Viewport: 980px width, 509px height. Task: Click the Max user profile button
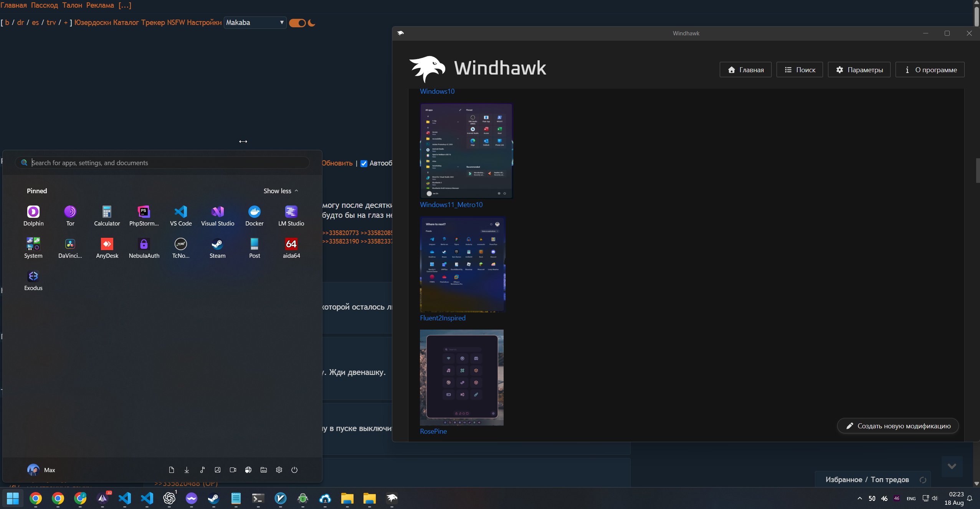(41, 470)
